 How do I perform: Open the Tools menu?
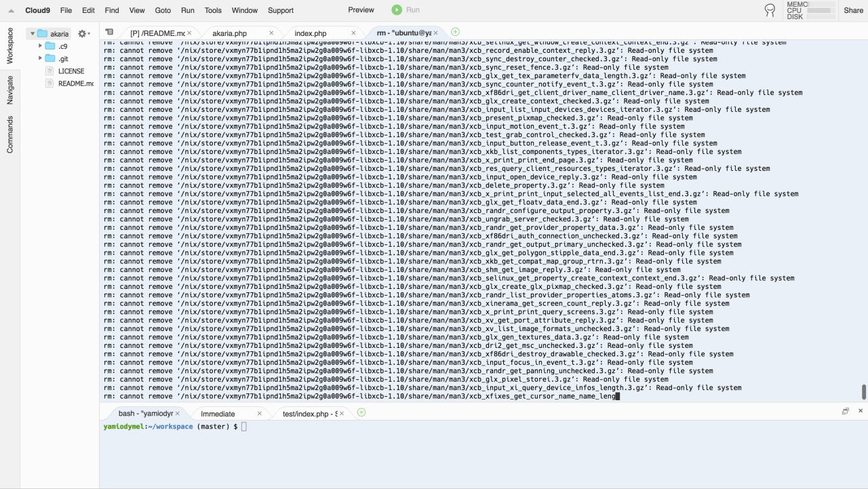click(x=213, y=10)
